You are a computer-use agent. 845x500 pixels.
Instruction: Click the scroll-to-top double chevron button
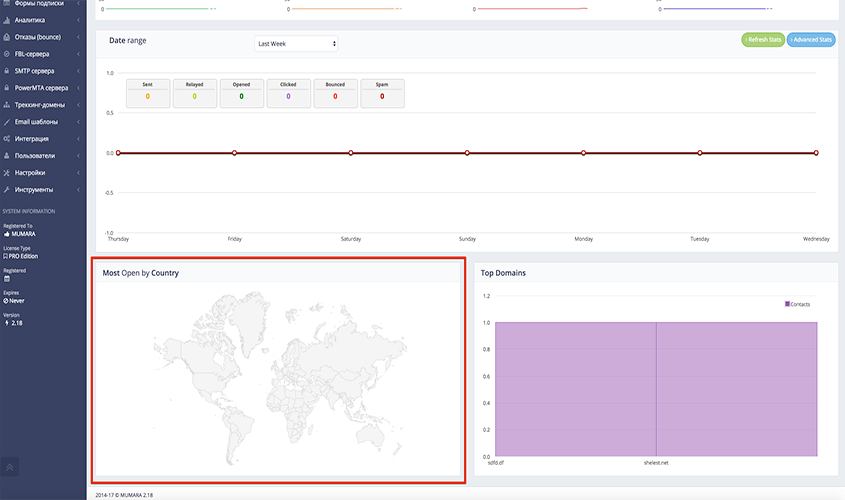pyautogui.click(x=11, y=466)
